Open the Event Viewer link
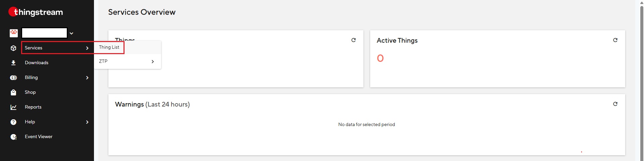The image size is (644, 161). pyautogui.click(x=39, y=136)
